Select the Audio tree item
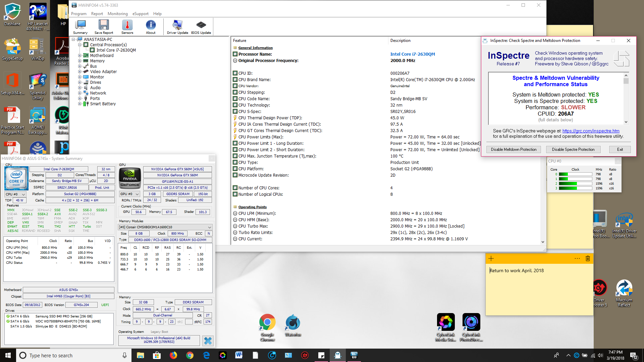The image size is (644, 362). pos(95,88)
